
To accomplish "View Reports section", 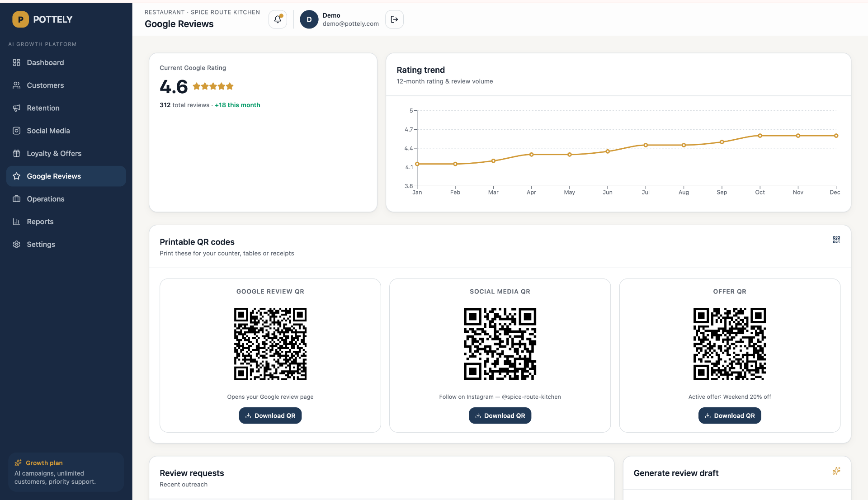I will (66, 222).
